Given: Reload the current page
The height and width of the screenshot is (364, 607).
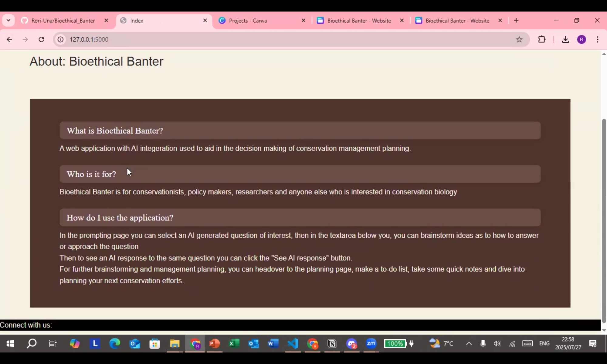Looking at the screenshot, I should [42, 39].
